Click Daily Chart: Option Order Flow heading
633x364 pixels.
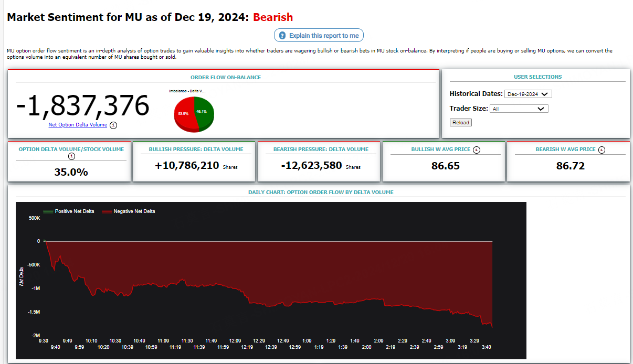[x=321, y=192]
